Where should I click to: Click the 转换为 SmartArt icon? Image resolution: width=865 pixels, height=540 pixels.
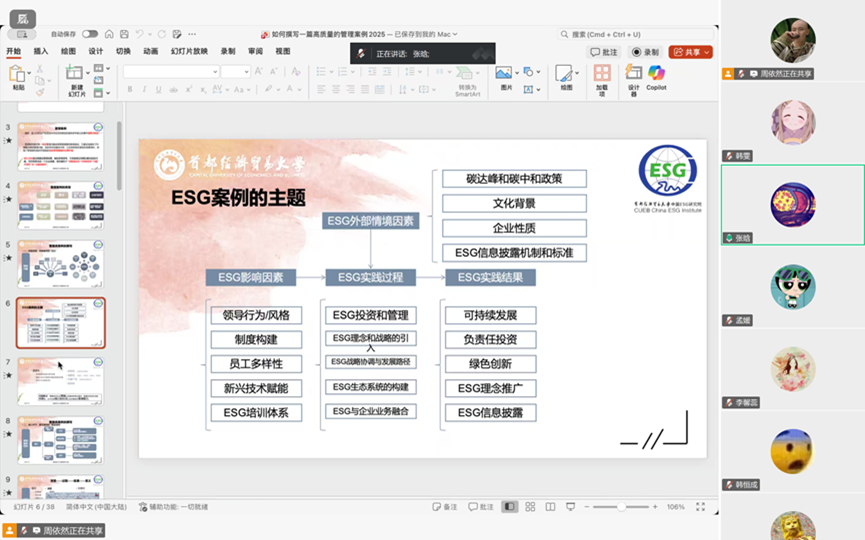465,73
